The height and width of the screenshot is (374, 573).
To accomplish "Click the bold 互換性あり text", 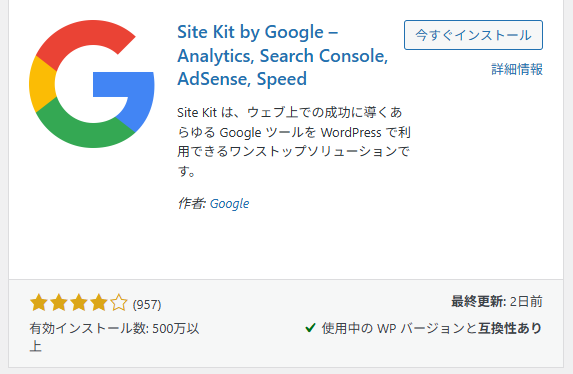I will point(510,328).
